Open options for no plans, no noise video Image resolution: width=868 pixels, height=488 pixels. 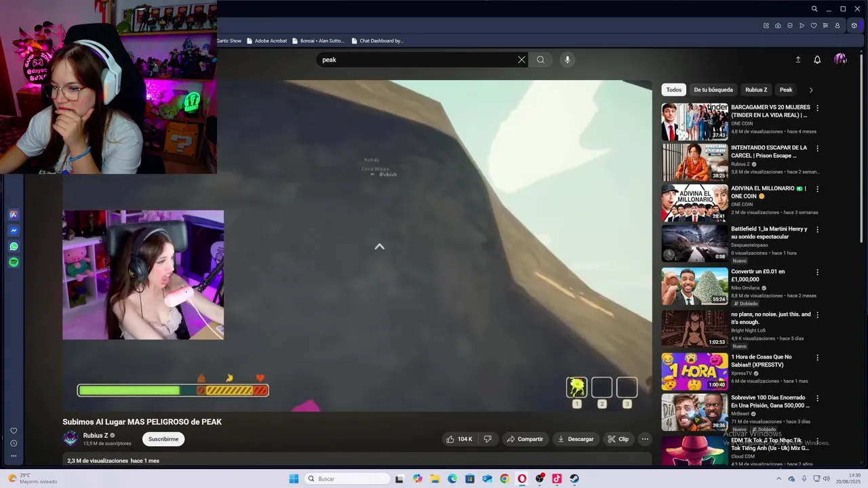pos(817,315)
